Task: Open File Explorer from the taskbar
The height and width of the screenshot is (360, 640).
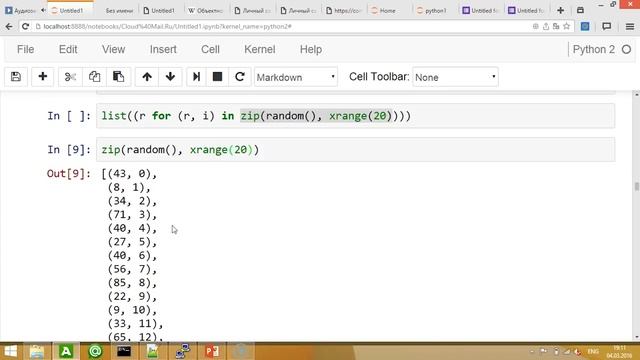Action: click(37, 351)
